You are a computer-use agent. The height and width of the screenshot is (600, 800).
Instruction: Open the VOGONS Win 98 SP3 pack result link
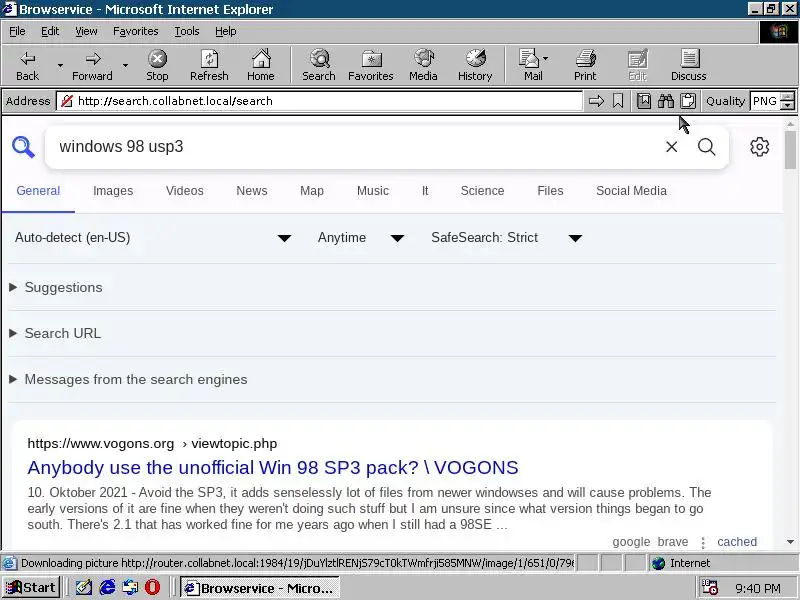point(273,468)
